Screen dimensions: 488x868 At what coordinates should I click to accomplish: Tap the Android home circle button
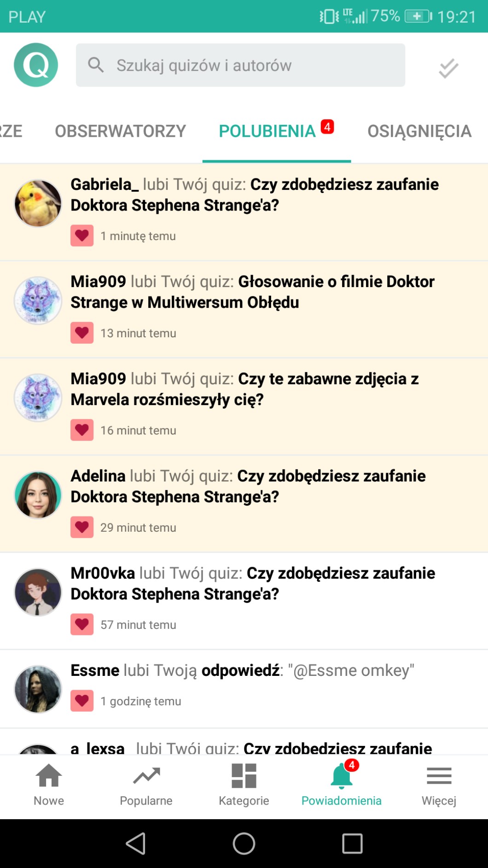pyautogui.click(x=244, y=844)
